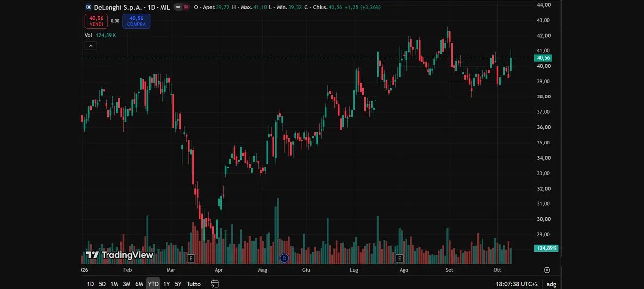Click the earnings 'E' marker near March
Viewport: 644px width, 289px height.
[x=191, y=258]
